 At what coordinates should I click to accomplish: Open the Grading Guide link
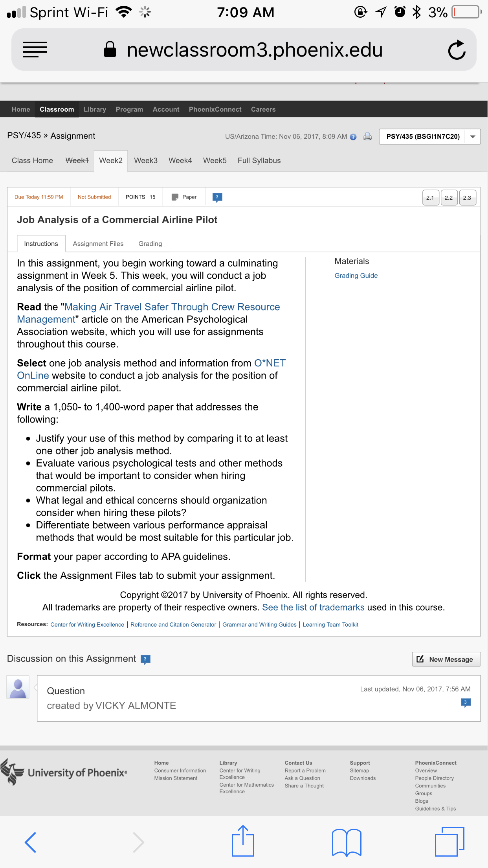[x=356, y=276]
